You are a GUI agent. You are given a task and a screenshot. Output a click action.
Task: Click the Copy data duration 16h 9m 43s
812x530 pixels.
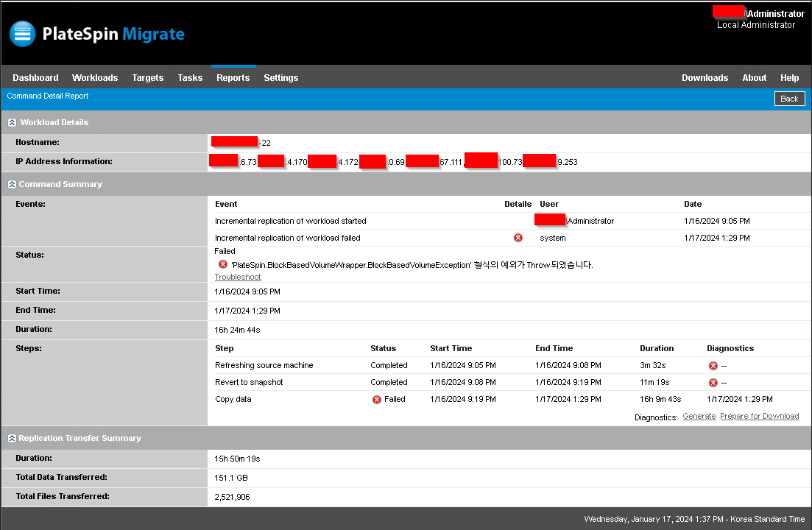tap(660, 399)
